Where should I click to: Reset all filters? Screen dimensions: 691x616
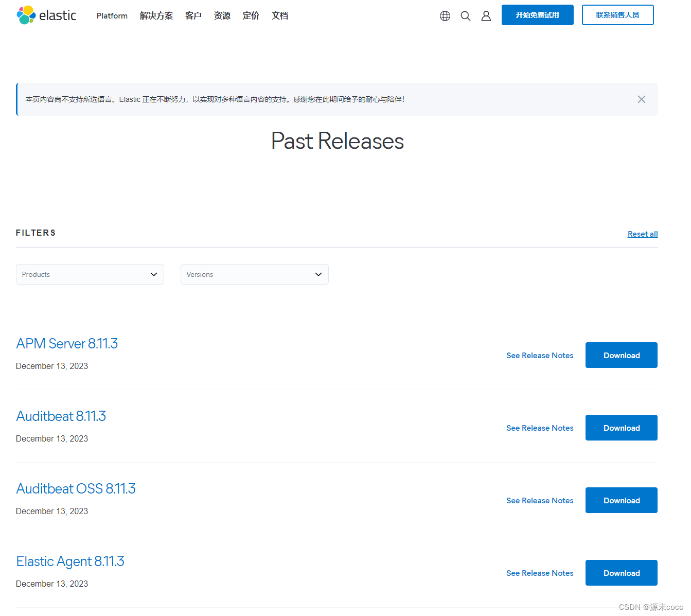(x=643, y=234)
